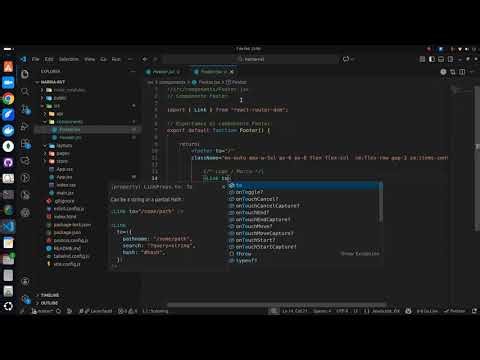Viewport: 480px width, 360px height.
Task: Click the command center search field
Action: tap(251, 59)
